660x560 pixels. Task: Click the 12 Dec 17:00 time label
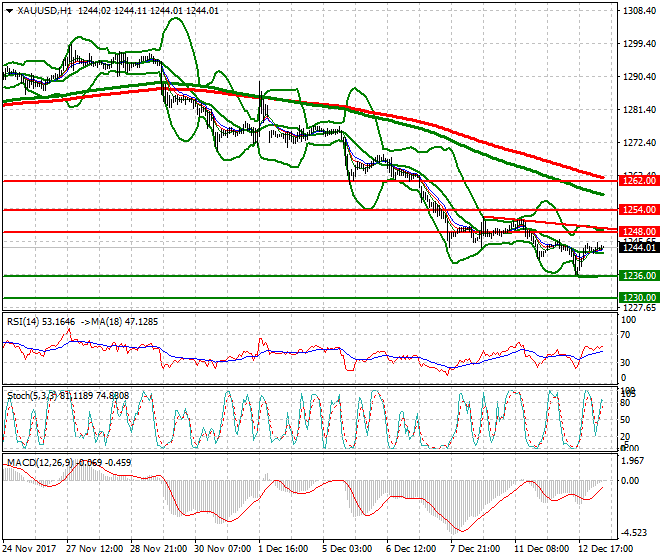[606, 549]
